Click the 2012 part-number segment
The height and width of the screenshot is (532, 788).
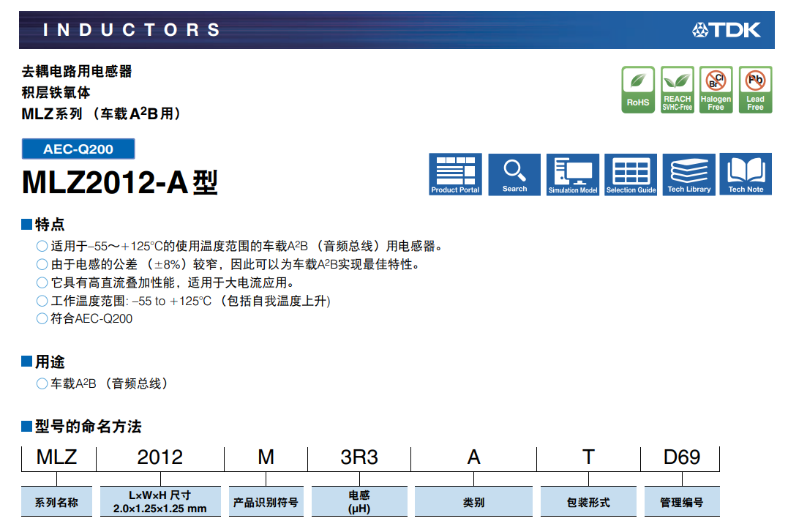tap(160, 457)
